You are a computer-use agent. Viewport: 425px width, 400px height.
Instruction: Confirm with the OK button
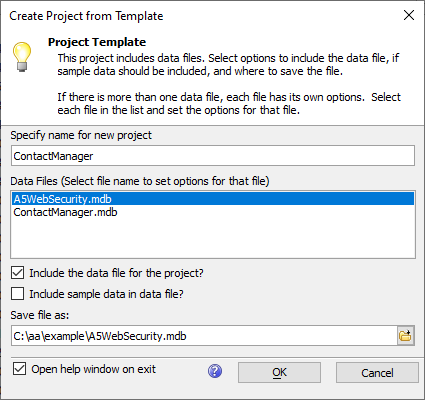tap(279, 373)
